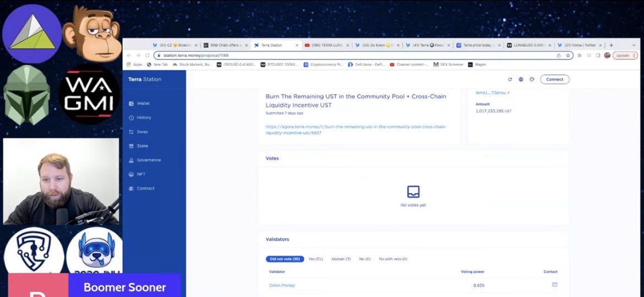Screen dimensions: 644x297
Task: Open the Orion.Money validator link
Action: (282, 285)
